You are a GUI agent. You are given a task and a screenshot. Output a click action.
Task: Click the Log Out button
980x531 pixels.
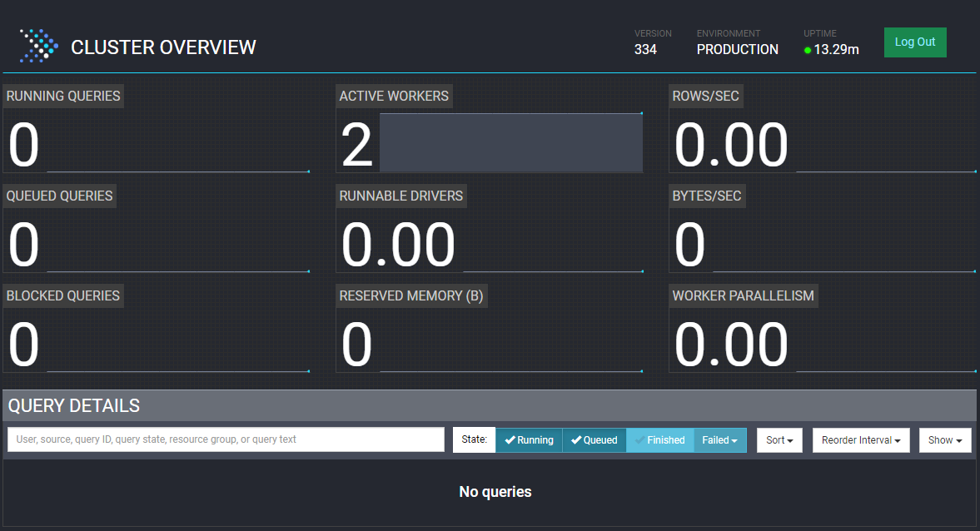pos(914,42)
